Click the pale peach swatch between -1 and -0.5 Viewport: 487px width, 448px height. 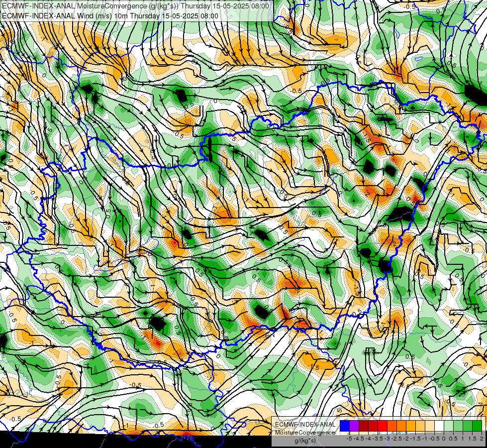(430, 426)
